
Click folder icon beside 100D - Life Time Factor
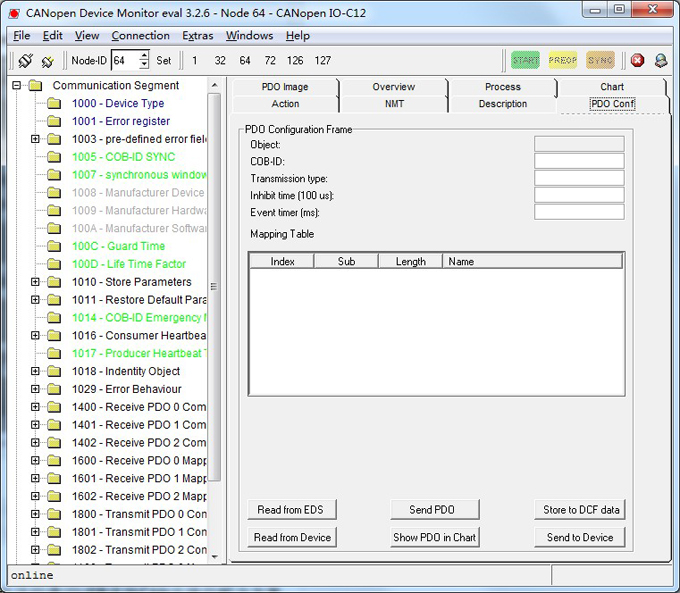[x=54, y=264]
